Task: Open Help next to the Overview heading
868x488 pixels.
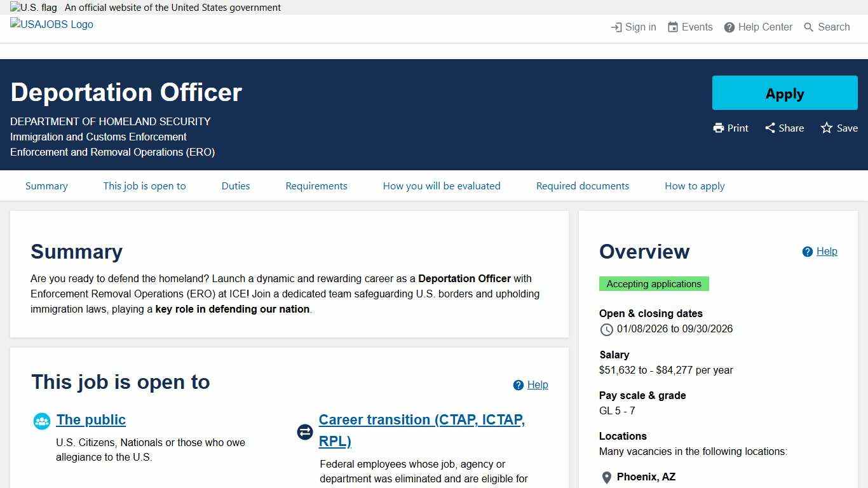Action: pos(819,251)
